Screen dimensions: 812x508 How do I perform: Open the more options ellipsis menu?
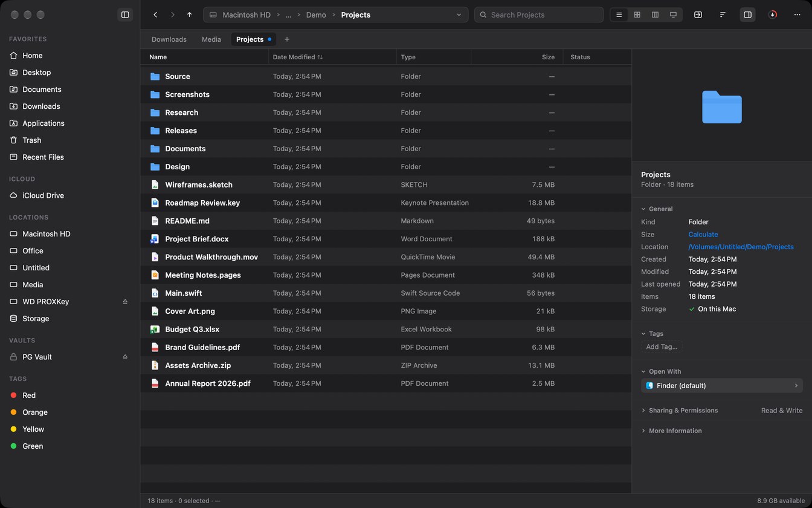[797, 15]
